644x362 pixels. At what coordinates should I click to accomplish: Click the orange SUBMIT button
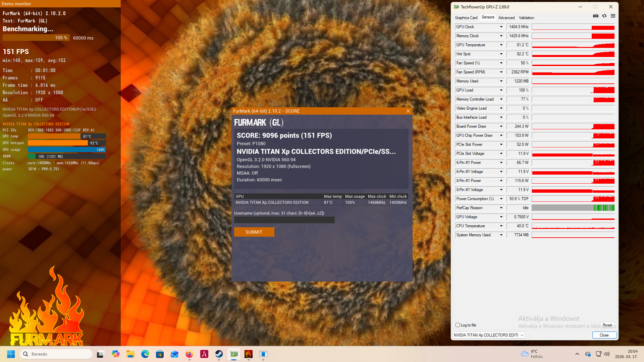(254, 232)
